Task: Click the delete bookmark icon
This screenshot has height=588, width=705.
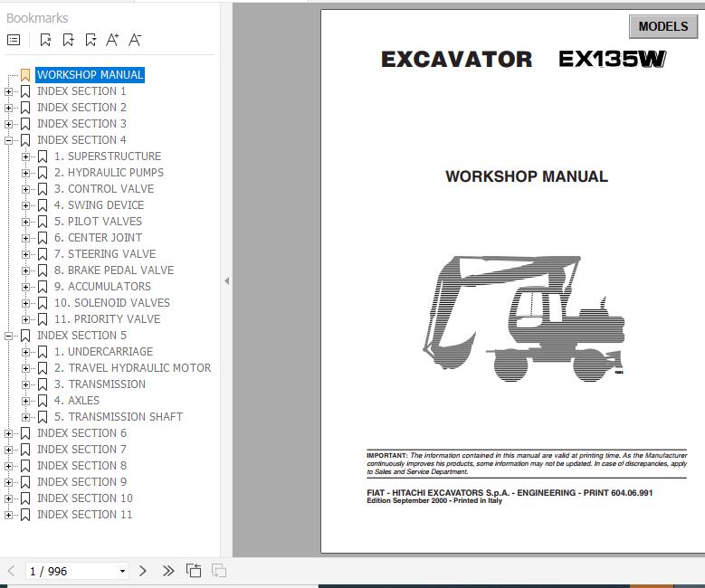Action: [46, 40]
